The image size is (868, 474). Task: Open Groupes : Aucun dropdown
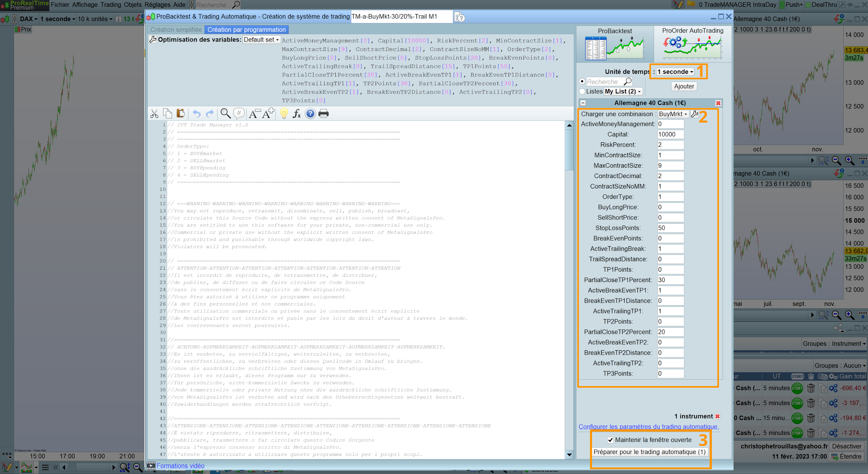click(840, 365)
